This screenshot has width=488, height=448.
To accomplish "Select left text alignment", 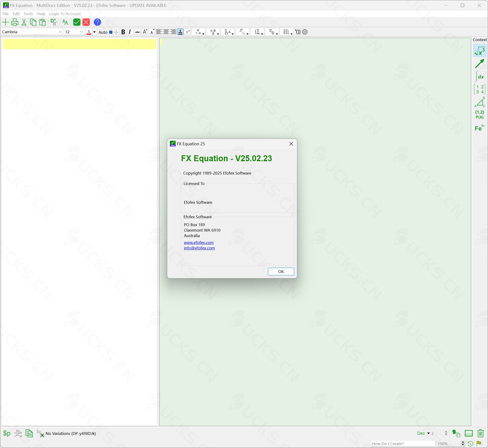I will click(159, 32).
